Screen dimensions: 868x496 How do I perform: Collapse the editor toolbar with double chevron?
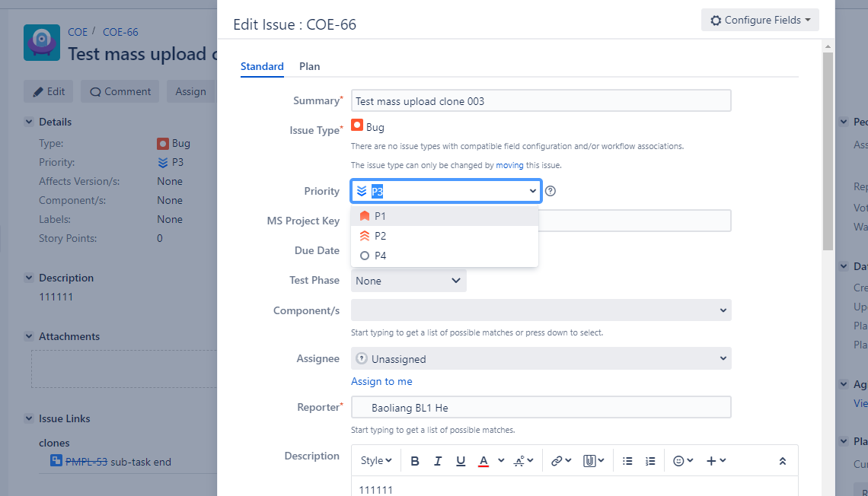783,460
